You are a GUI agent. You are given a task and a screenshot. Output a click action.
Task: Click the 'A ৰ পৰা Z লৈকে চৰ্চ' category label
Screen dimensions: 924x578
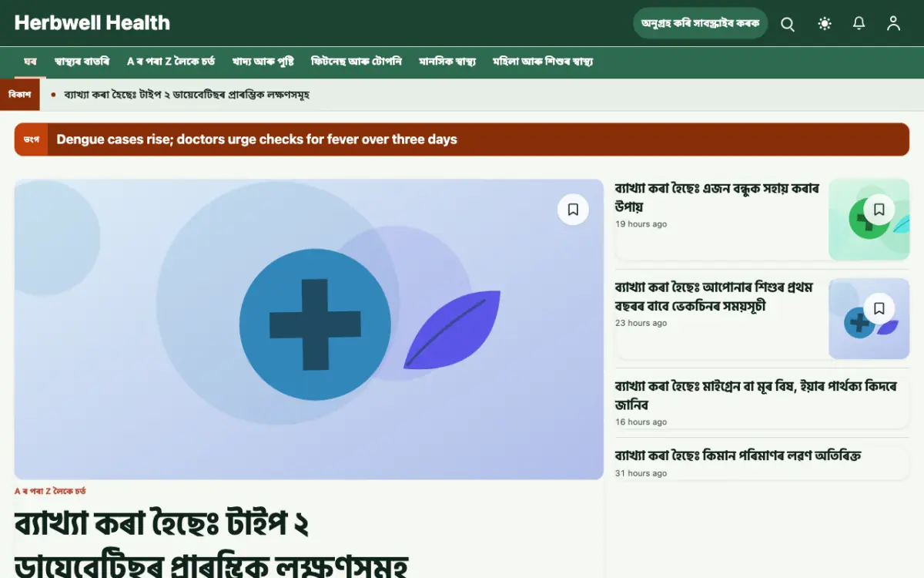coord(50,491)
